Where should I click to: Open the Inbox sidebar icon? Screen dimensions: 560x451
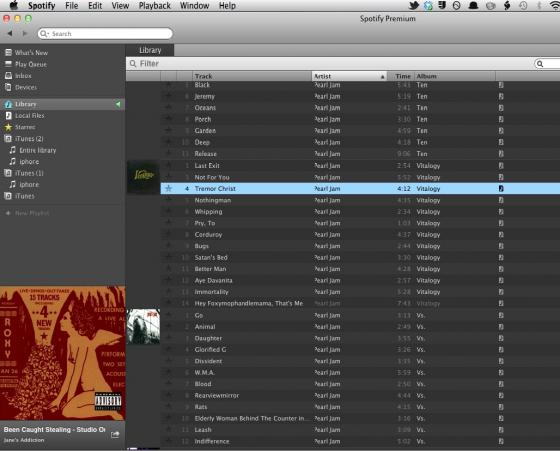(8, 76)
